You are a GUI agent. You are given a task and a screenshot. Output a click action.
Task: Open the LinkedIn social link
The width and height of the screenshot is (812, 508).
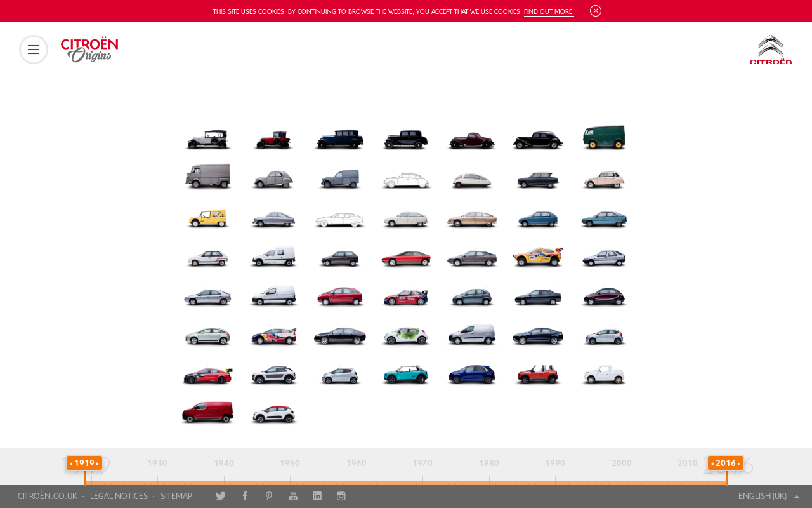(x=317, y=496)
